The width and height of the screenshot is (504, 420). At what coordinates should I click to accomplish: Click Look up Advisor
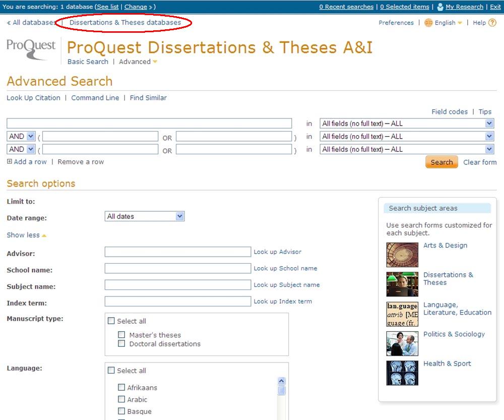pyautogui.click(x=278, y=252)
